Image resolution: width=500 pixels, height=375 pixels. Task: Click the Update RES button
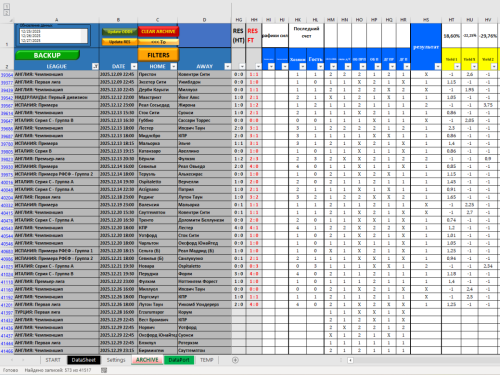(x=120, y=42)
